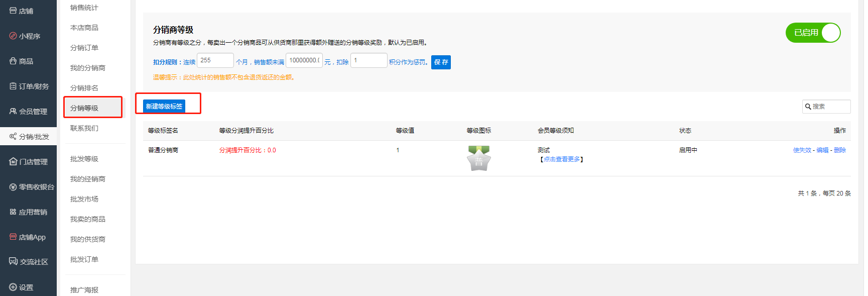Click the 门店管理 store icon
The width and height of the screenshot is (868, 296).
13,161
